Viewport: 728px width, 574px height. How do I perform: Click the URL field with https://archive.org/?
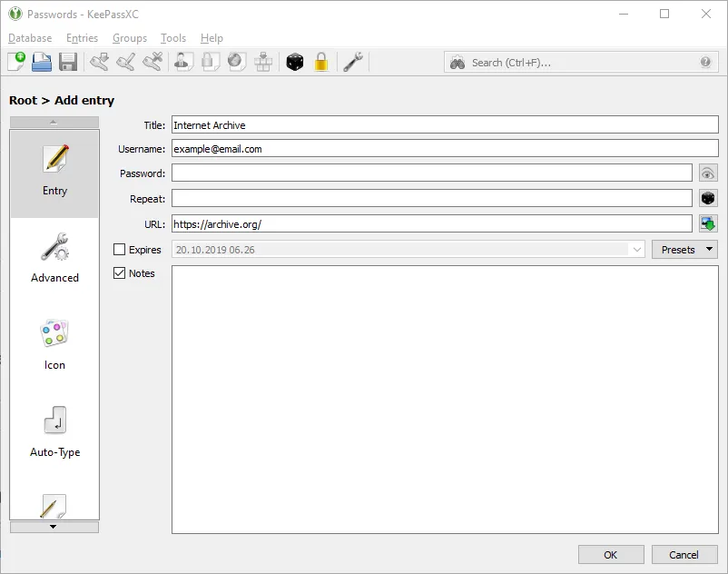pyautogui.click(x=432, y=223)
